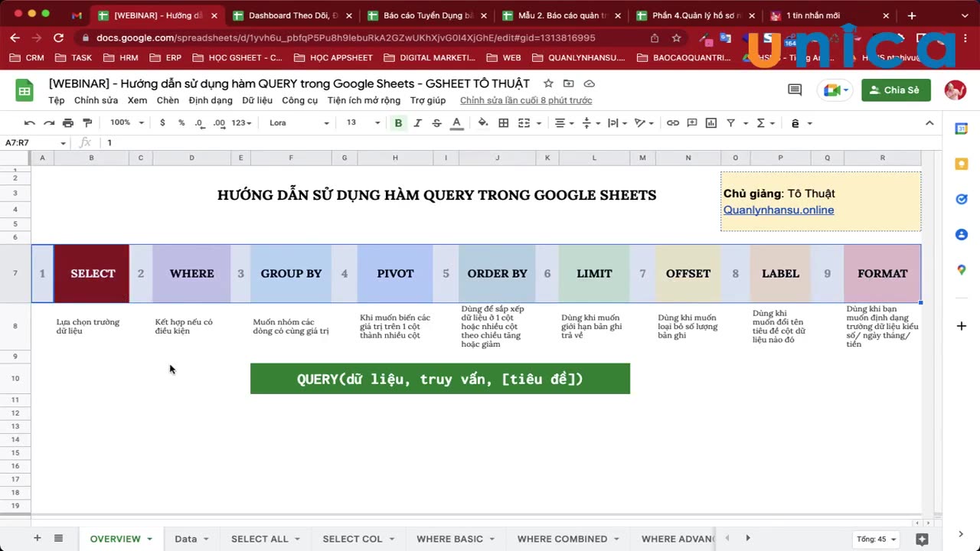Open the Dữ liệu menu
The image size is (980, 551).
(257, 100)
